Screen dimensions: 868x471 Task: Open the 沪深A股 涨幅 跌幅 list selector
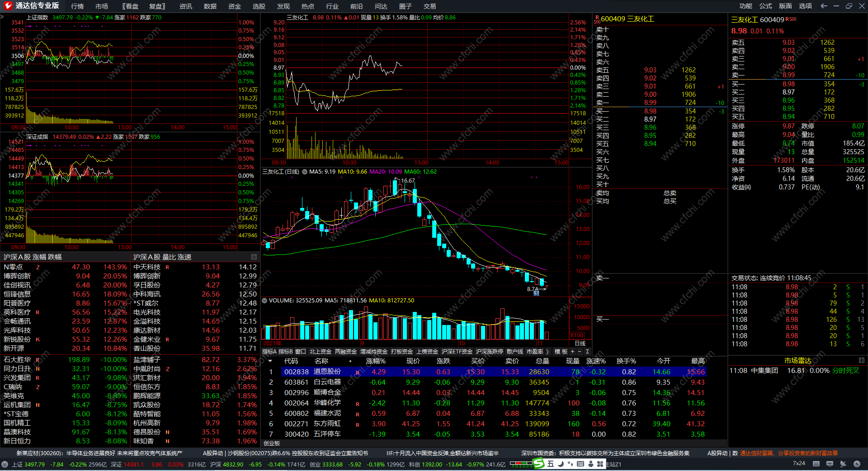(33, 257)
